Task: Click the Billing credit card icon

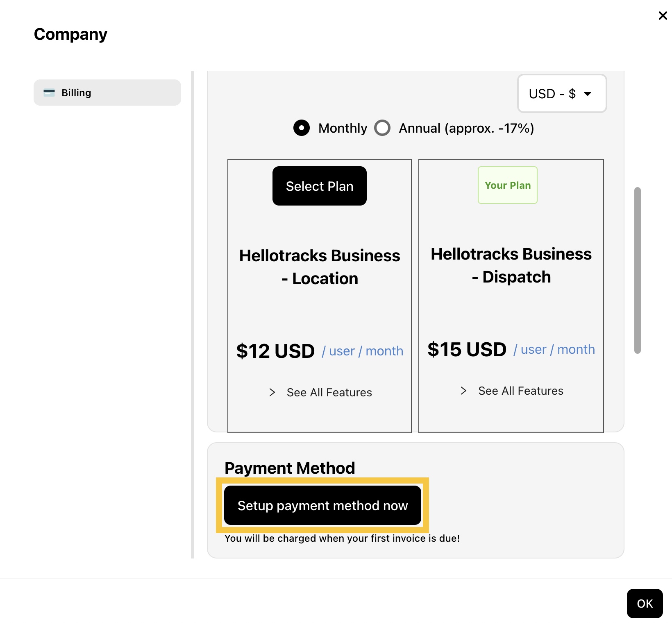Action: coord(49,93)
